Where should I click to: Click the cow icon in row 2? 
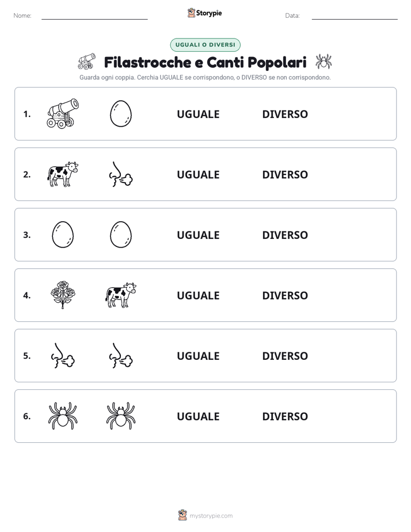[x=63, y=174]
